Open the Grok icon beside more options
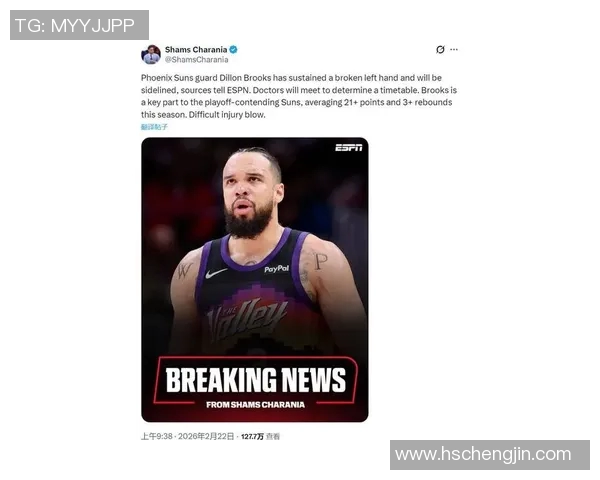This screenshot has height=480, width=600. tap(440, 49)
